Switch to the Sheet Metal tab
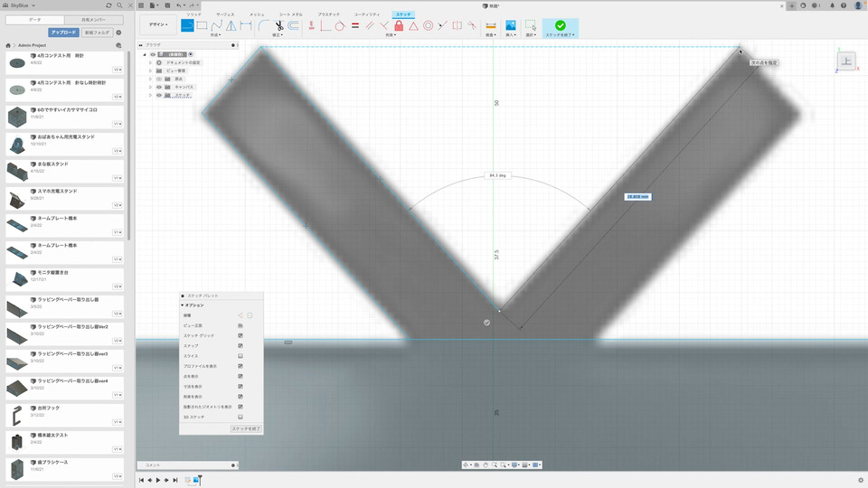868x488 pixels. pyautogui.click(x=290, y=14)
